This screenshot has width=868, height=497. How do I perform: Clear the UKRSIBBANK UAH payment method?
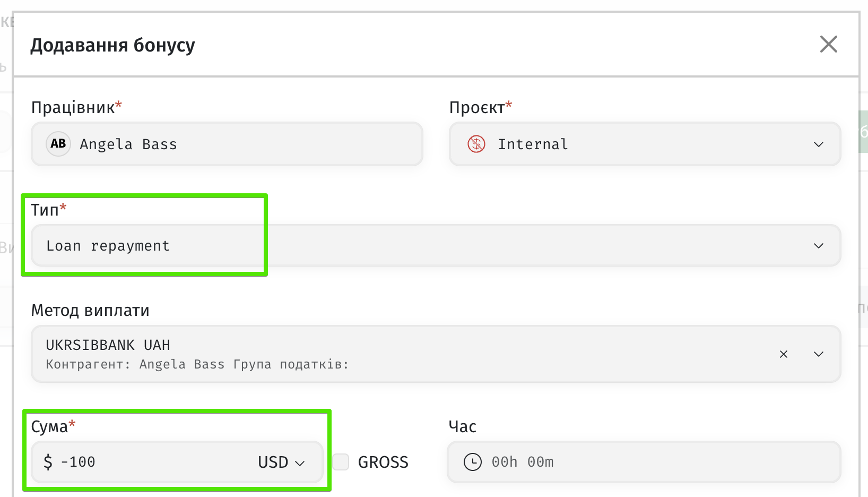point(784,354)
